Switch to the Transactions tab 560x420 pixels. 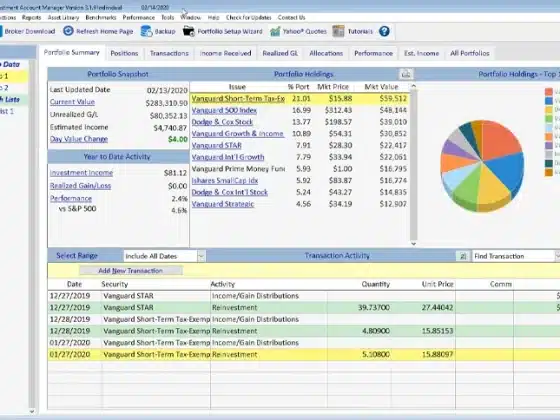(x=169, y=53)
